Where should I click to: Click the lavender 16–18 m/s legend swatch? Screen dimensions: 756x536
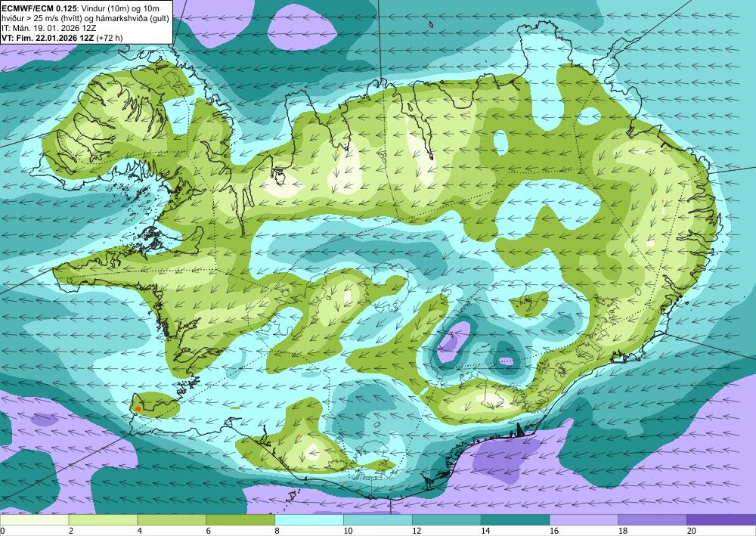click(584, 519)
